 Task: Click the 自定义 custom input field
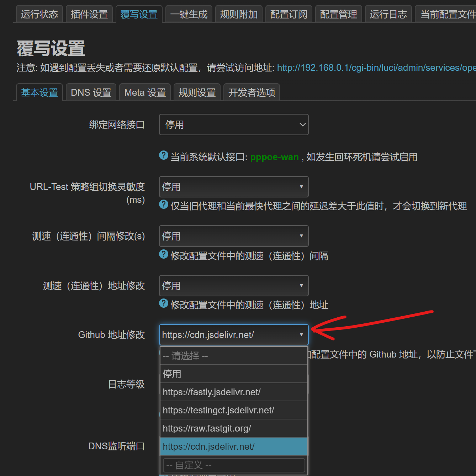[233, 465]
